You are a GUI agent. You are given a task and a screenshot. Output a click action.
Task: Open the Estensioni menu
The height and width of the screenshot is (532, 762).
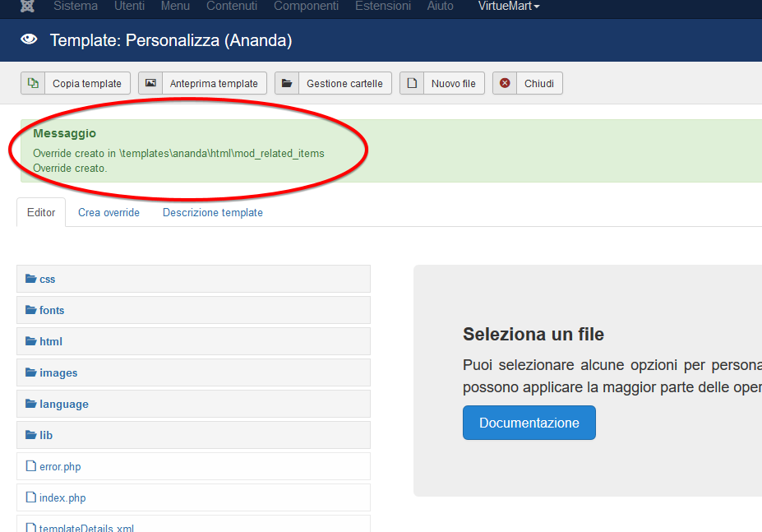(383, 6)
